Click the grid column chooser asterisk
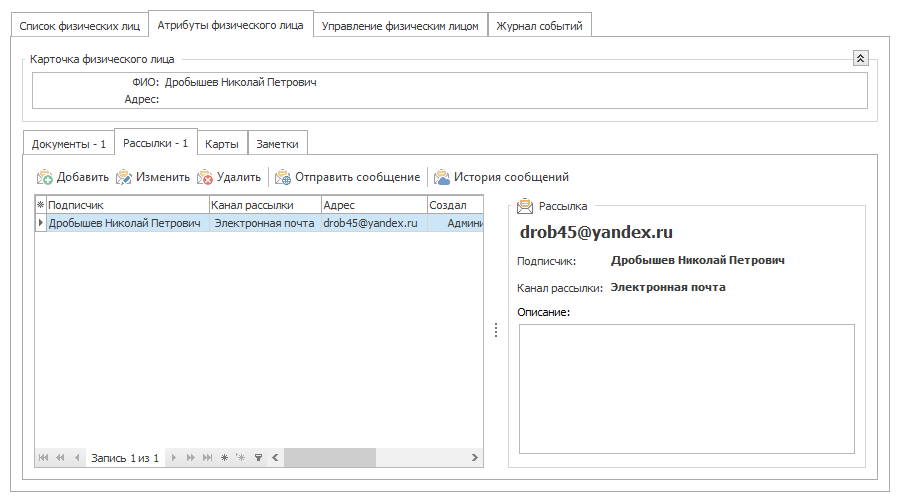 (41, 205)
